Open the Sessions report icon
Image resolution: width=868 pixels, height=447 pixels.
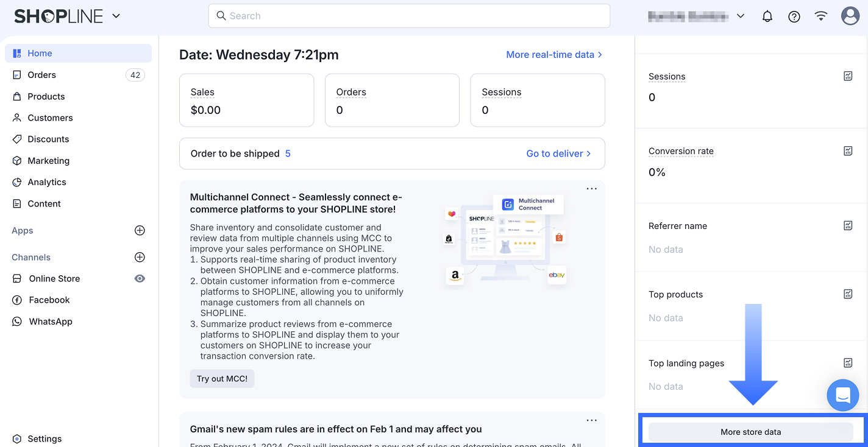848,76
